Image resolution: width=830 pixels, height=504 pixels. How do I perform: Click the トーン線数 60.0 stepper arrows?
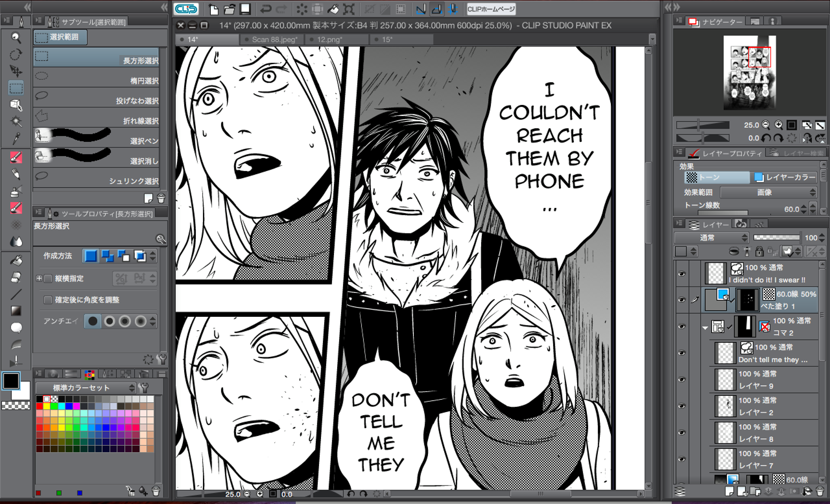(804, 209)
